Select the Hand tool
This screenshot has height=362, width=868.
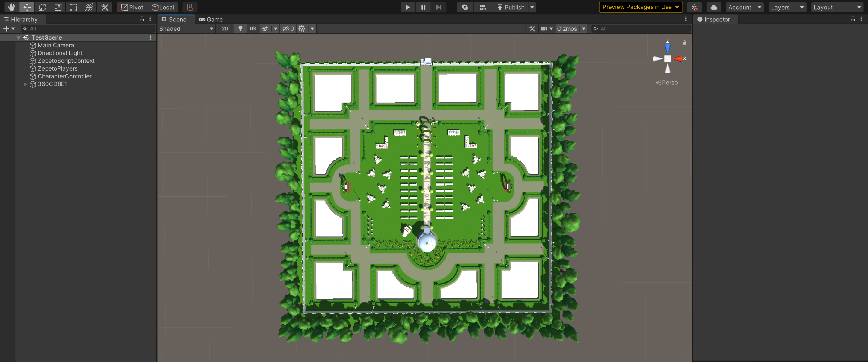tap(11, 7)
